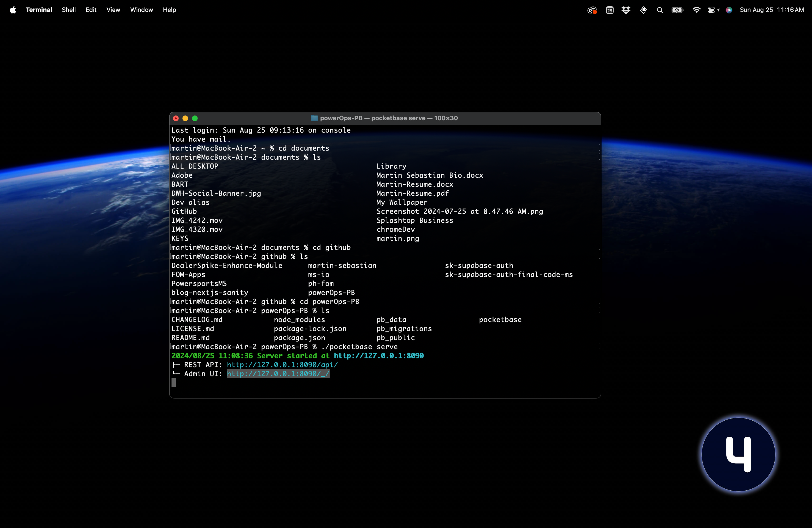Open the Window menu

141,10
